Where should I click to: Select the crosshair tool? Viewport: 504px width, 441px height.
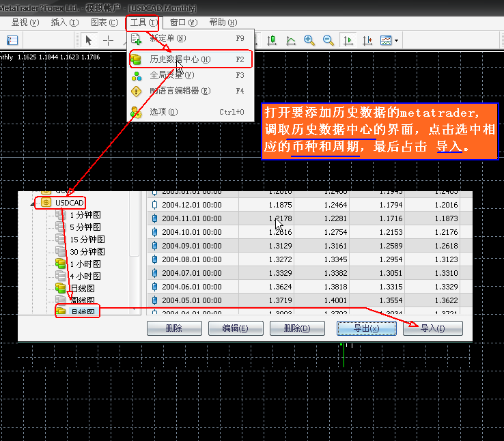108,40
